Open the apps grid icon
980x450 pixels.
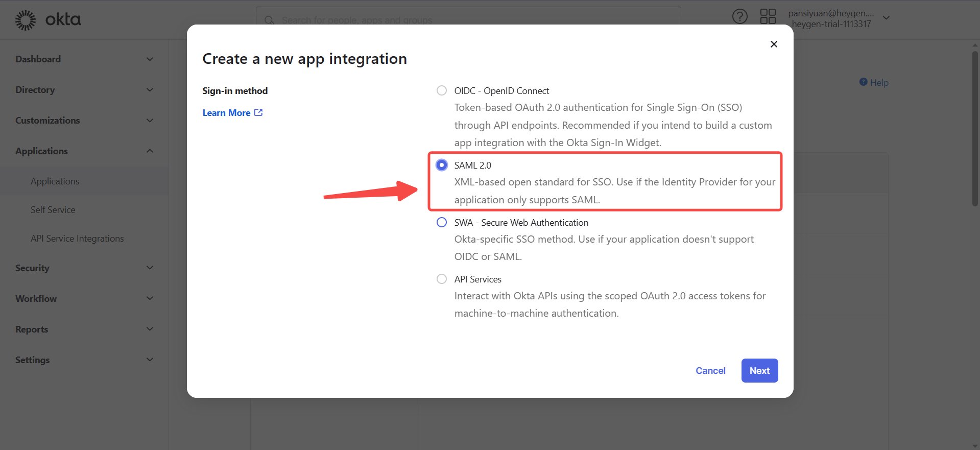pyautogui.click(x=768, y=16)
